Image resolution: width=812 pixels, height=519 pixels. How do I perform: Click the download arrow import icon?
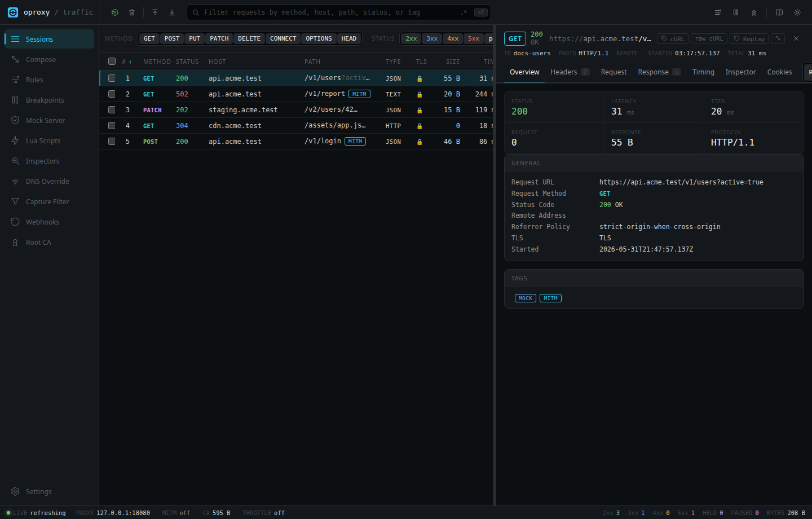tap(172, 12)
